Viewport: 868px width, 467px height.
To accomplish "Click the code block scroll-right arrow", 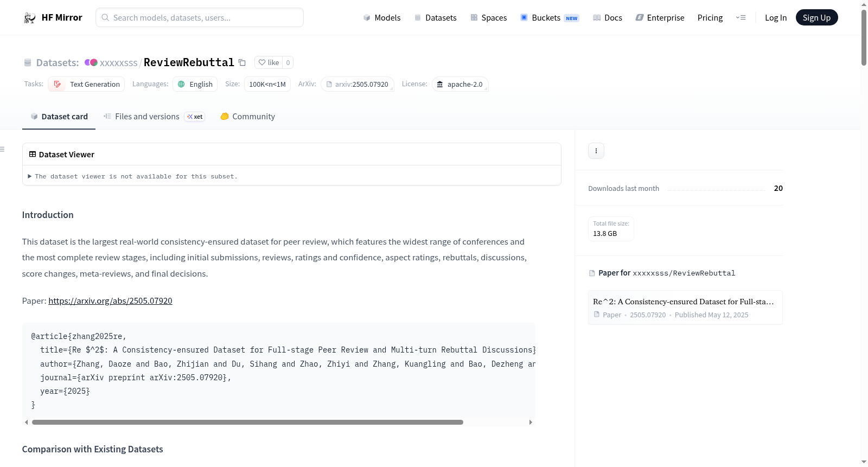I will (531, 422).
